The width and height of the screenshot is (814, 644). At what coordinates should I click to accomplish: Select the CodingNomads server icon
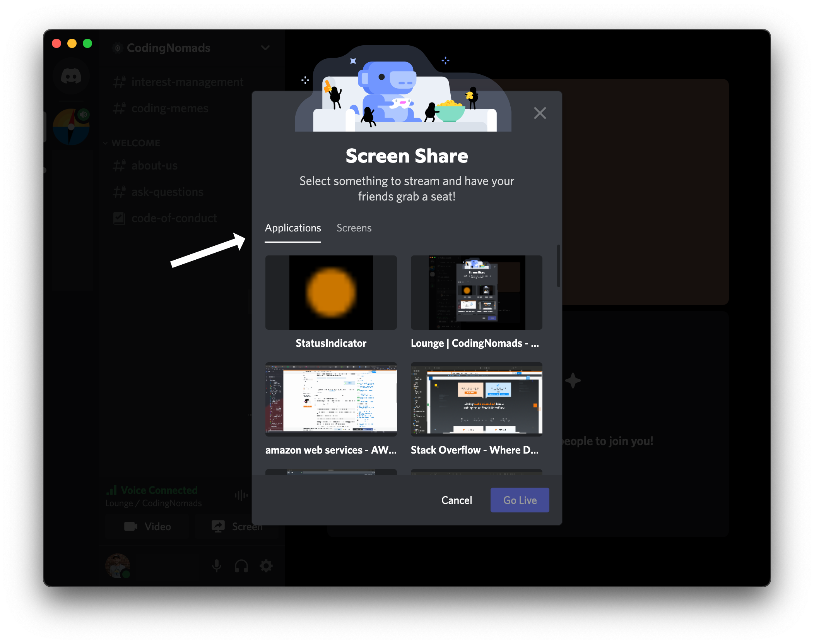tap(71, 127)
